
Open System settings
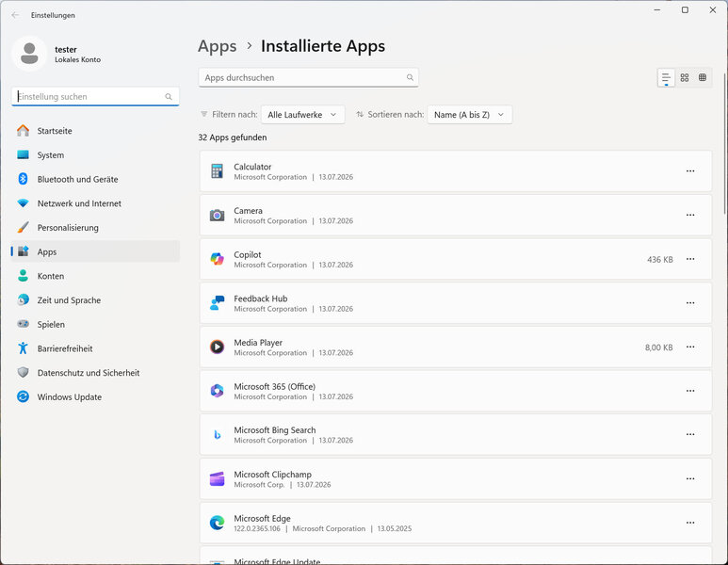(95, 155)
